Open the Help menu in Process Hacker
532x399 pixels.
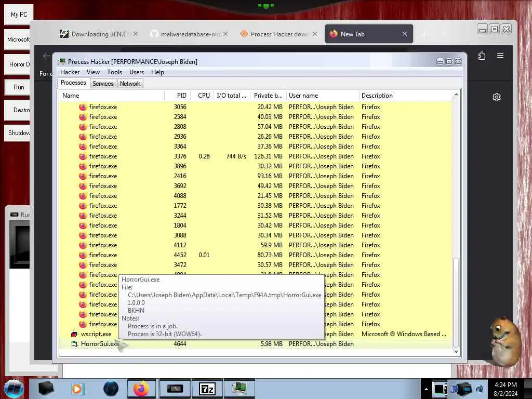pos(157,72)
